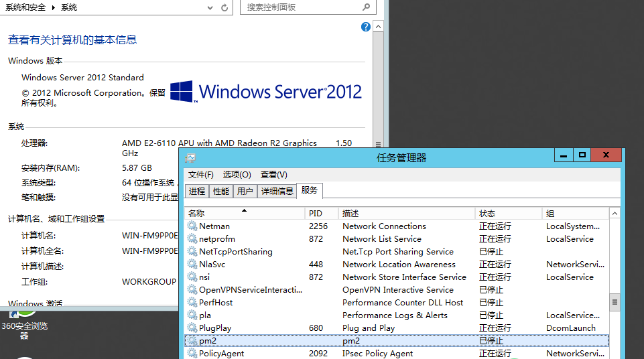Click the gear icon beside Netman service
The width and height of the screenshot is (644, 359).
coord(192,226)
